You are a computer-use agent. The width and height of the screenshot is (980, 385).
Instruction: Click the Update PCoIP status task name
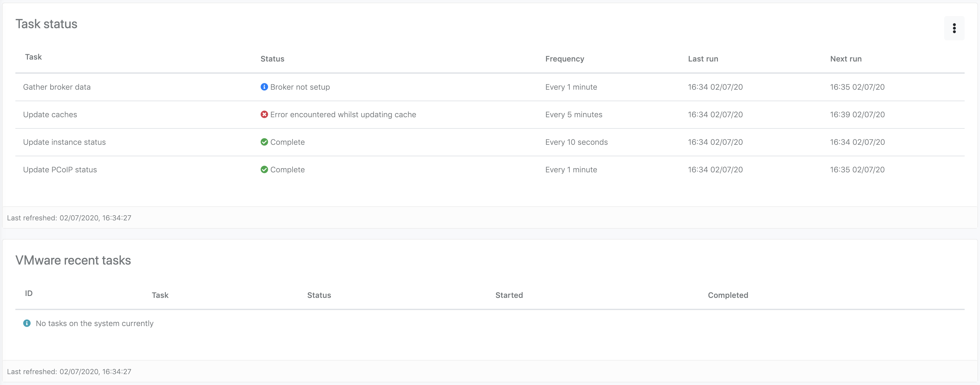(60, 169)
